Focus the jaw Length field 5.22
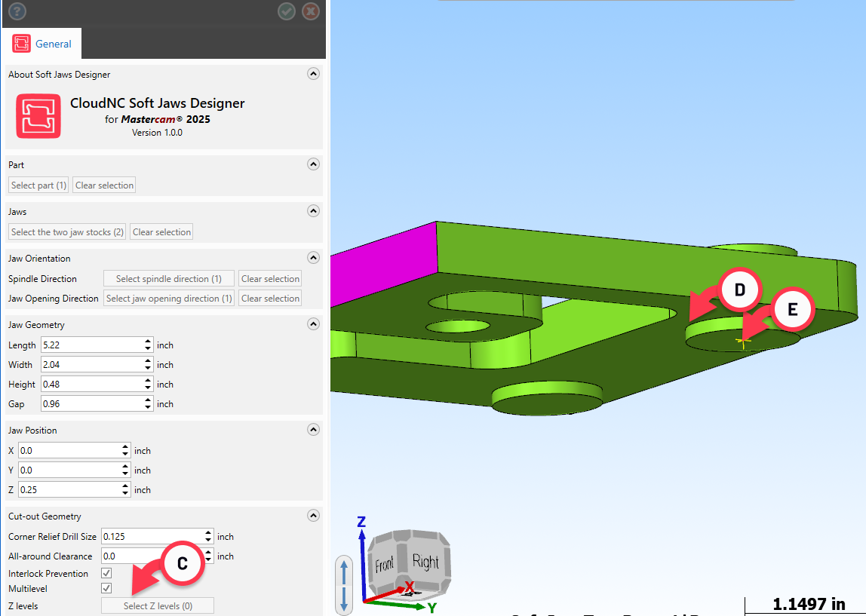866x616 pixels. coord(92,345)
